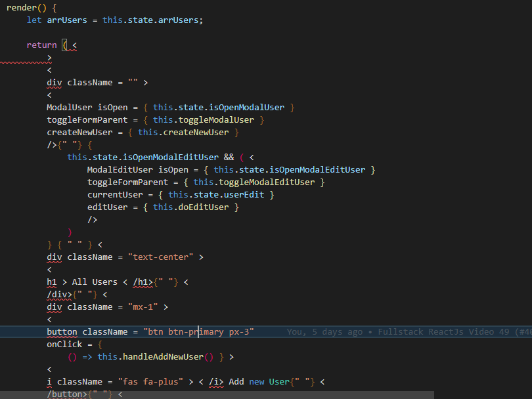Viewport: 532px width, 399px height.
Task: Click 'ModalEditUser' component name
Action: 120,170
